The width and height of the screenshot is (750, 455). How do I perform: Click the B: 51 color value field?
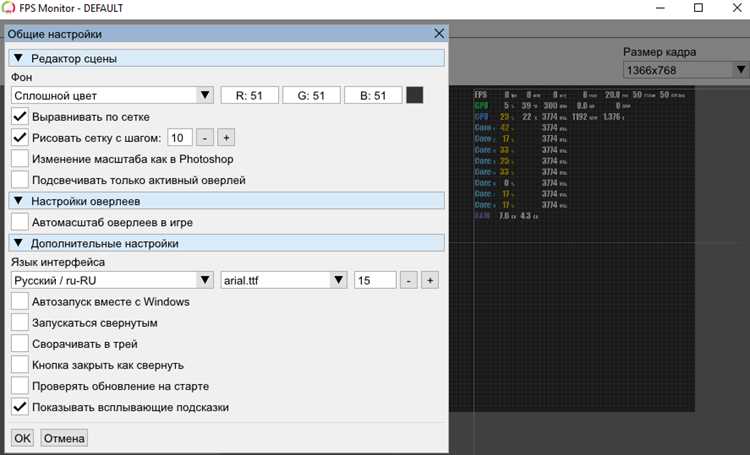(373, 95)
